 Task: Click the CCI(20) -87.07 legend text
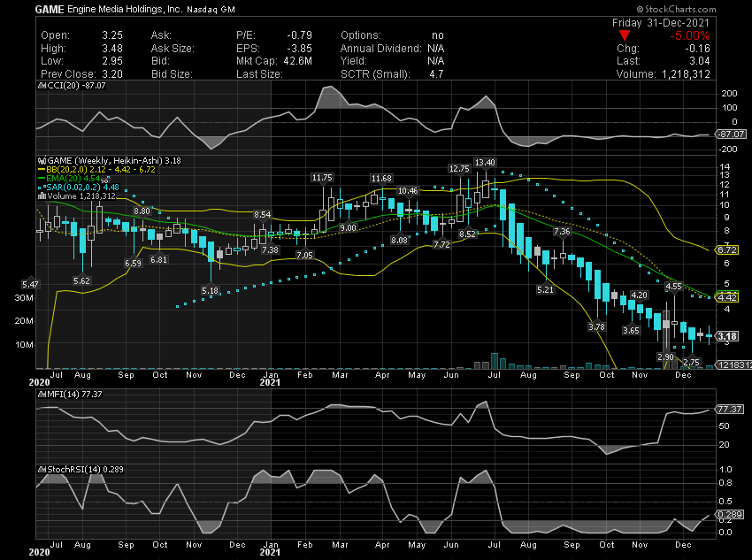tap(76, 86)
